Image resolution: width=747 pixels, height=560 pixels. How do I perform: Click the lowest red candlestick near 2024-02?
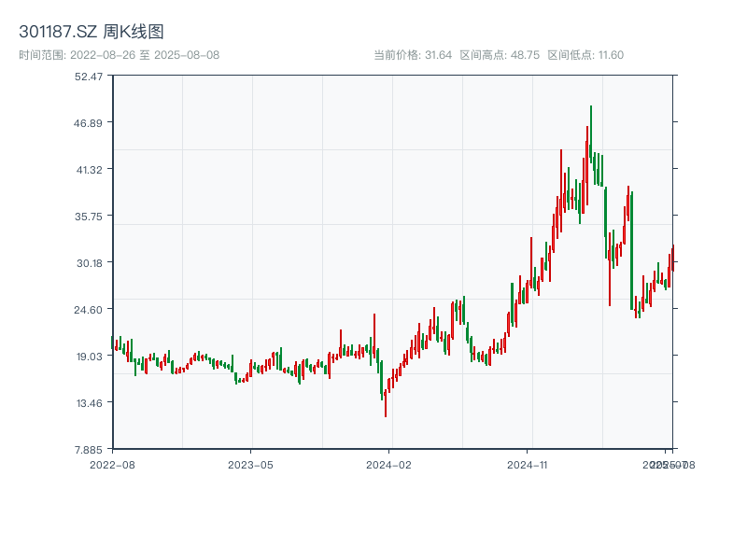pos(386,403)
